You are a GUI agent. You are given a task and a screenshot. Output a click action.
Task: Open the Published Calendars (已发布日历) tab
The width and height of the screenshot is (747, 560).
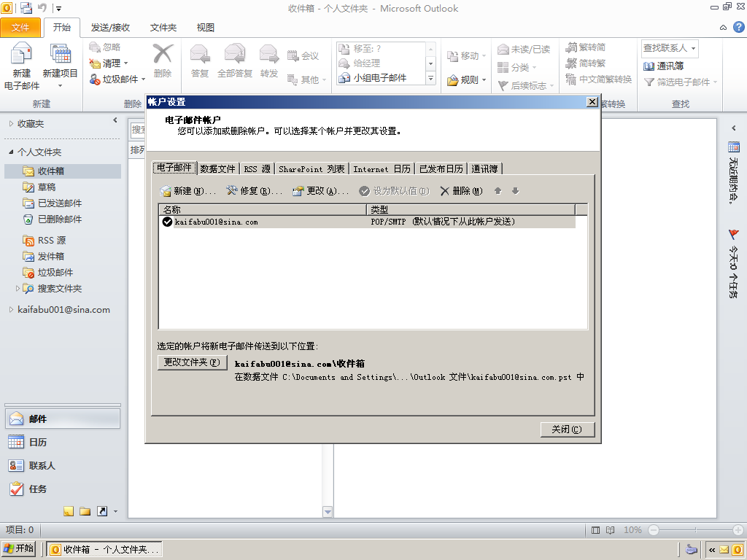point(441,169)
